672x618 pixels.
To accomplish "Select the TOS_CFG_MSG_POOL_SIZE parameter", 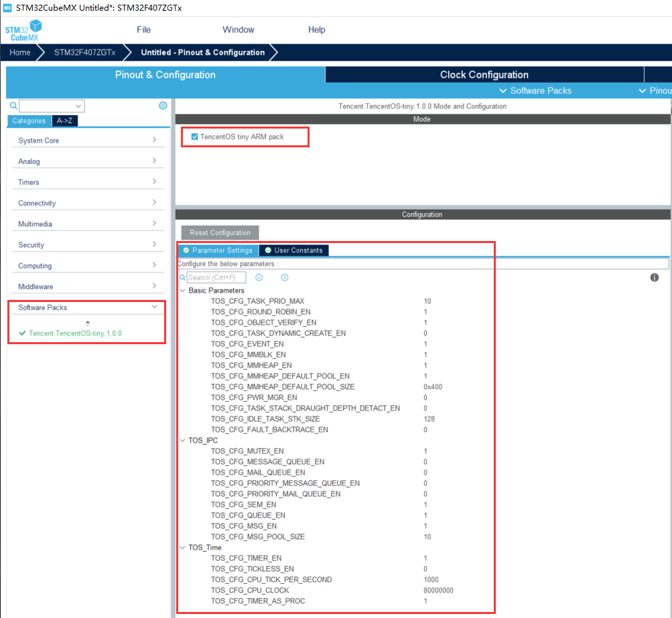I will click(257, 536).
